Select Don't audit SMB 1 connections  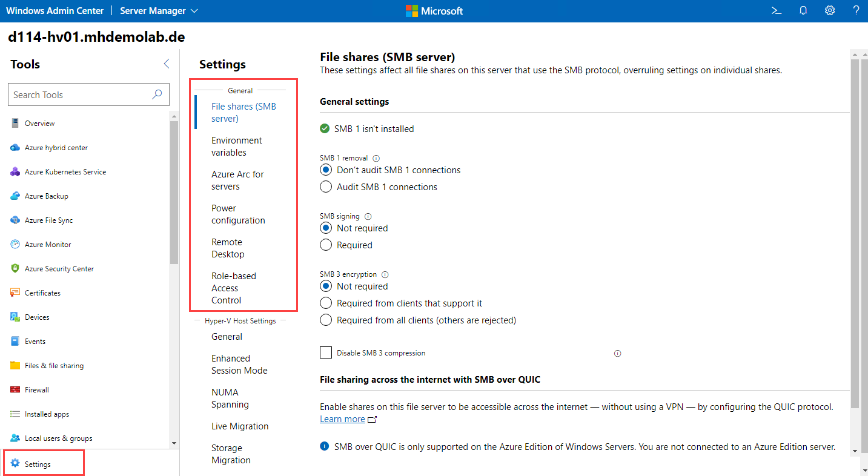point(326,170)
